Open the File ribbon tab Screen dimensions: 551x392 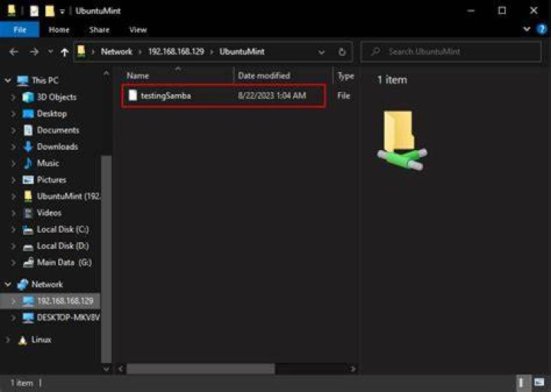tap(20, 30)
